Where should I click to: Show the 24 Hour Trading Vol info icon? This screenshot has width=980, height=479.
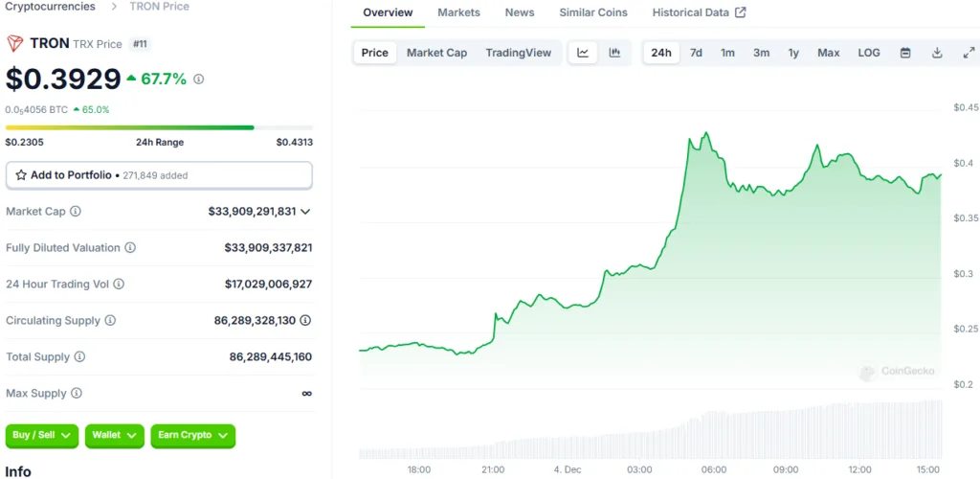pos(119,284)
